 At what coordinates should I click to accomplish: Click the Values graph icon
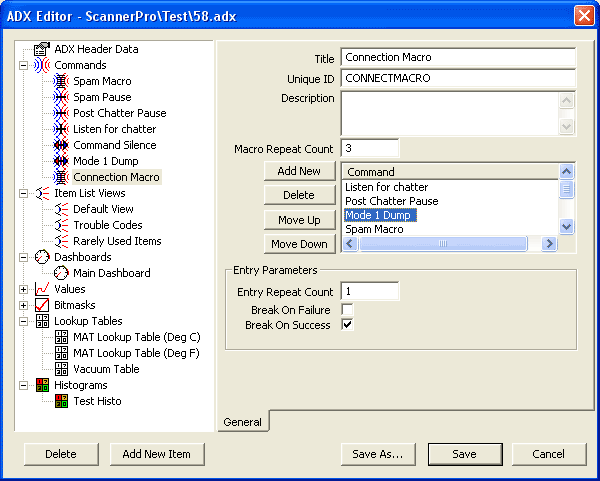coord(42,289)
